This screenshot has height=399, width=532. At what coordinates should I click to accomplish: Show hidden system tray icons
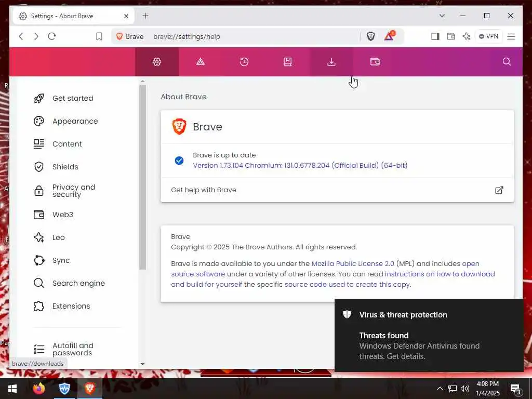point(440,389)
